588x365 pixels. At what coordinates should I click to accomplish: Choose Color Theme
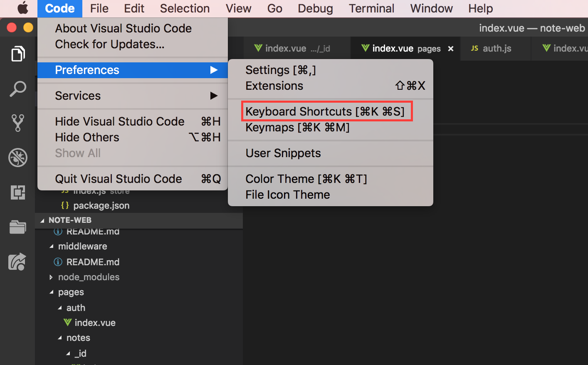pyautogui.click(x=331, y=179)
